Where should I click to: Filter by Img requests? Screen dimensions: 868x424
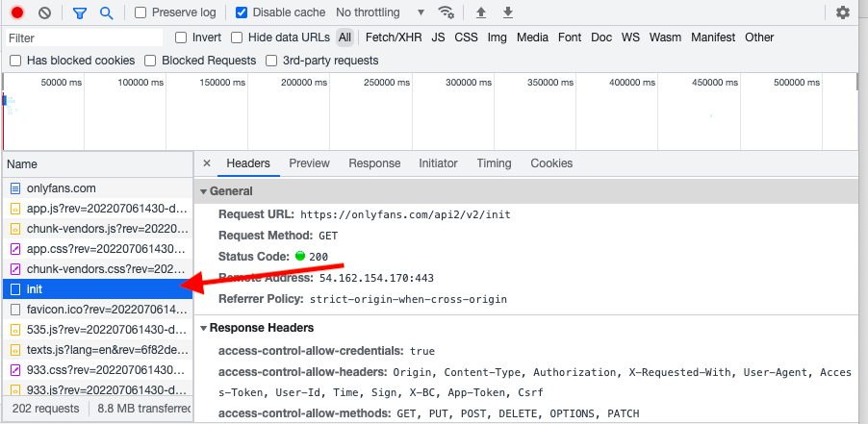coord(498,37)
